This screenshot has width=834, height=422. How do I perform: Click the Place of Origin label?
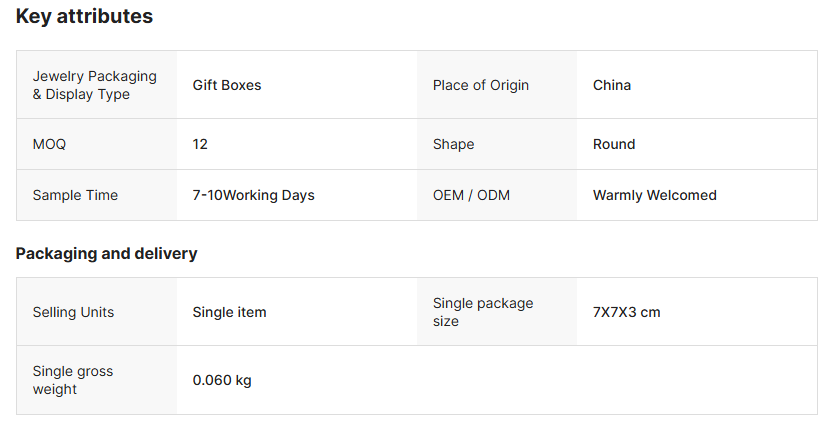pyautogui.click(x=480, y=85)
